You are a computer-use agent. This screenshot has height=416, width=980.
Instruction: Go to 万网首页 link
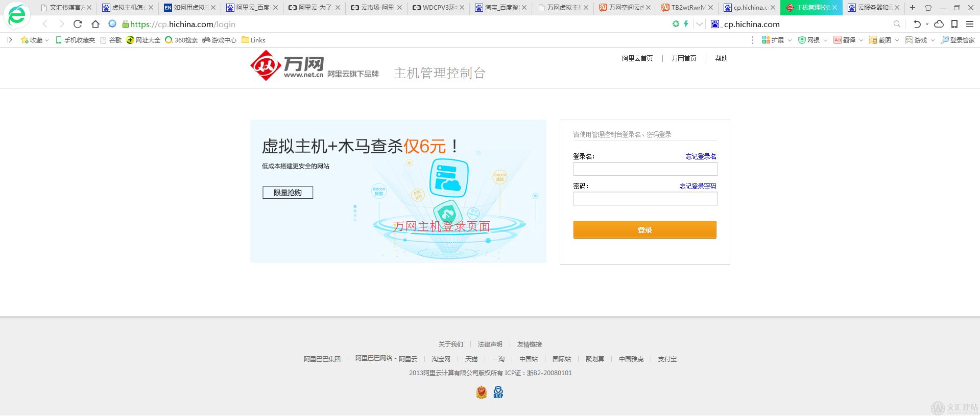[x=684, y=58]
